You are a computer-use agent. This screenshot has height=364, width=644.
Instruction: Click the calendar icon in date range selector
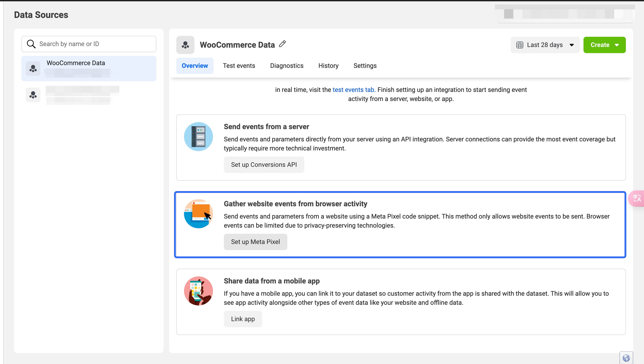click(x=520, y=45)
